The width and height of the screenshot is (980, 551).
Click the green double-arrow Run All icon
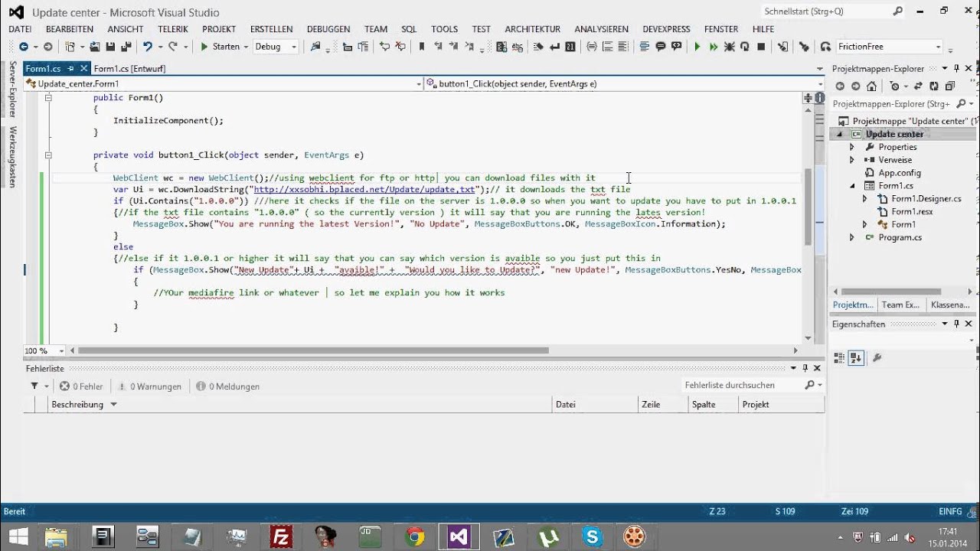point(714,47)
